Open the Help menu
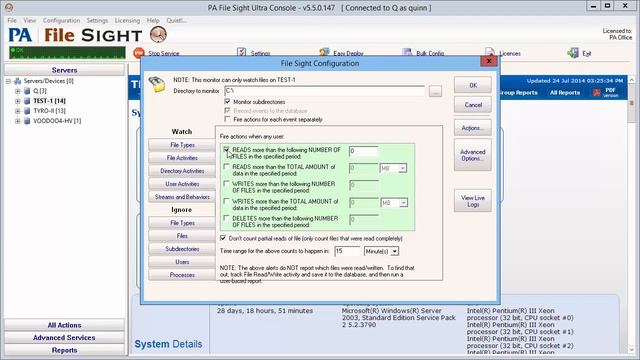Image resolution: width=640 pixels, height=360 pixels. point(153,20)
